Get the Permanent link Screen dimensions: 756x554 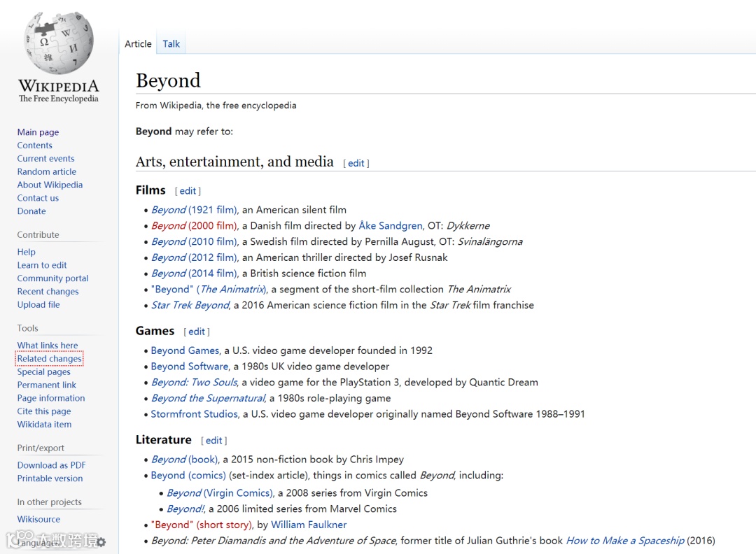47,385
